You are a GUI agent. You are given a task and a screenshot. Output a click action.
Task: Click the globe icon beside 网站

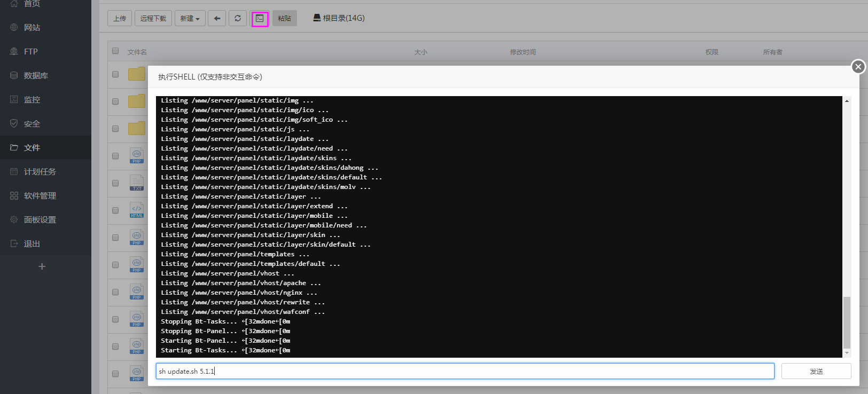point(14,27)
